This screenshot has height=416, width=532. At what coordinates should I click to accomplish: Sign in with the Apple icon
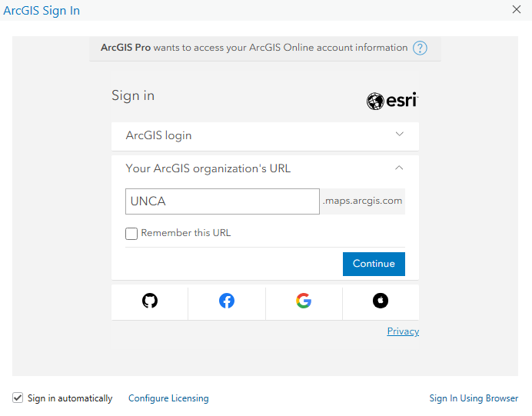pos(381,301)
